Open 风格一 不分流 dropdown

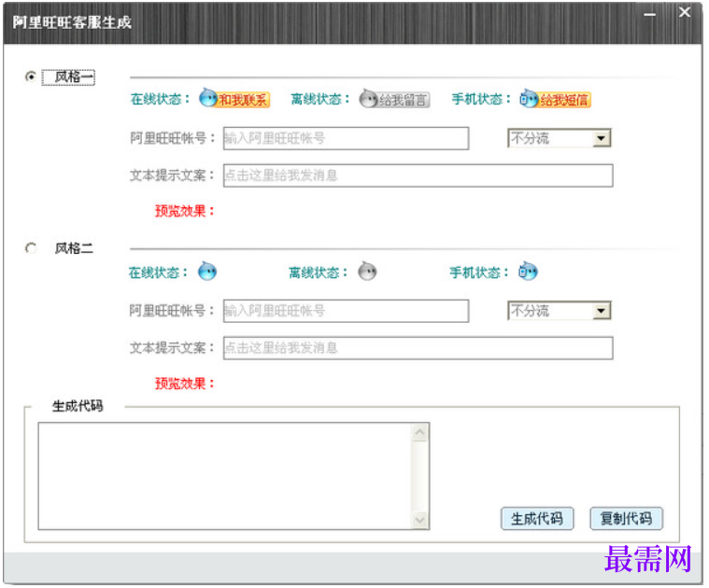[560, 138]
